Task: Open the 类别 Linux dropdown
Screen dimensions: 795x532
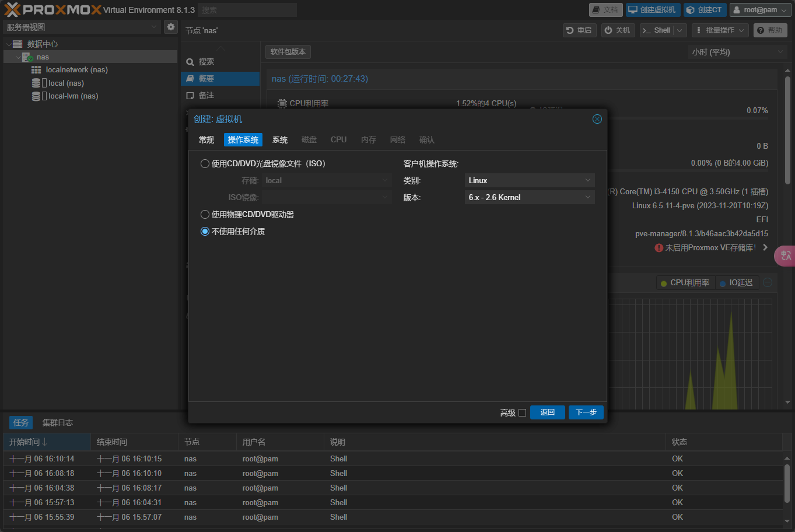Action: [530, 181]
